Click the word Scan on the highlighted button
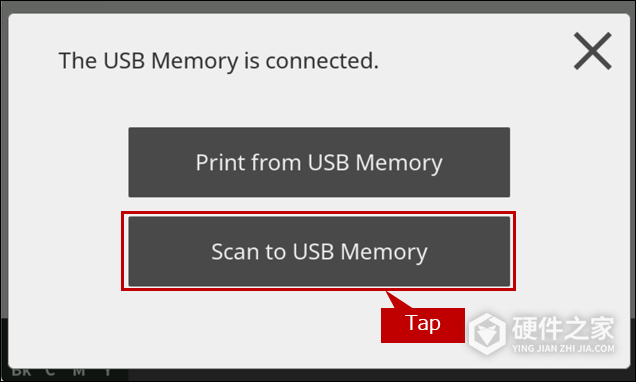This screenshot has height=382, width=636. tap(235, 251)
